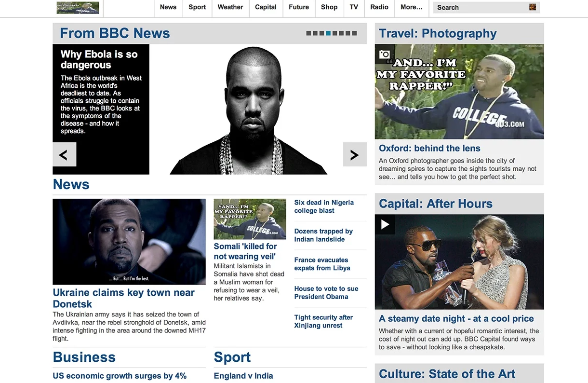Click the play icon on the Capital video image
The width and height of the screenshot is (588, 383).
[x=385, y=224]
